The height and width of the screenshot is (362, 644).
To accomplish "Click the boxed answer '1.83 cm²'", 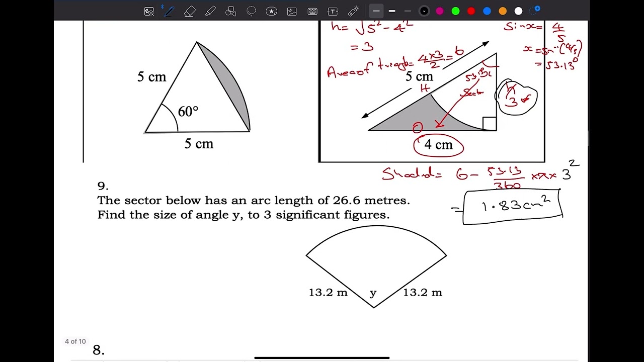I will 513,207.
